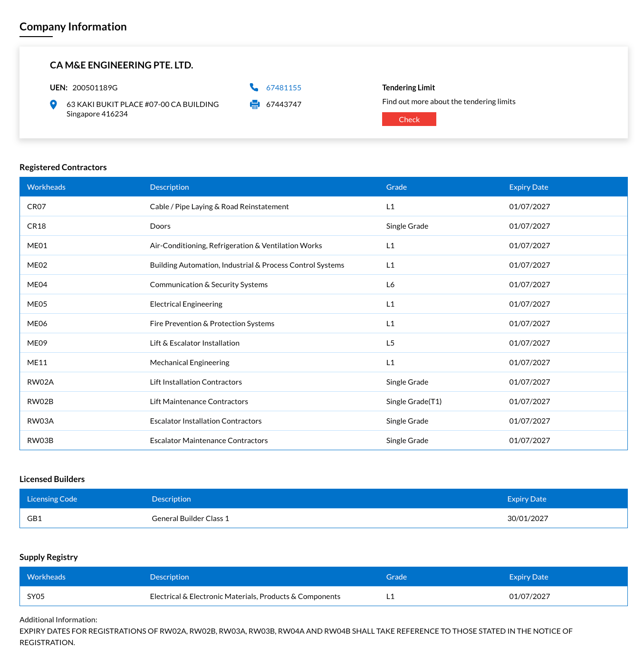Image resolution: width=644 pixels, height=657 pixels.
Task: Click Expiry Date header in Registered Contractors
Action: [528, 187]
